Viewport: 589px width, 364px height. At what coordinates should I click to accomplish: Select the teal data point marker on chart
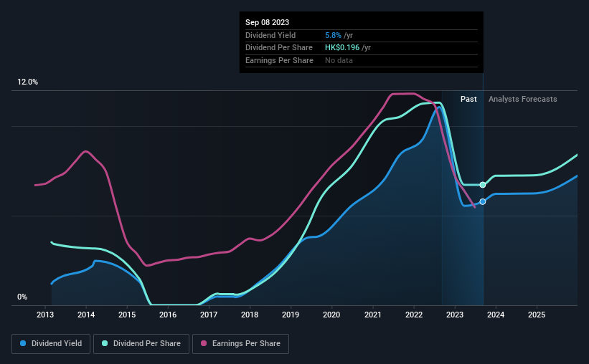point(483,185)
